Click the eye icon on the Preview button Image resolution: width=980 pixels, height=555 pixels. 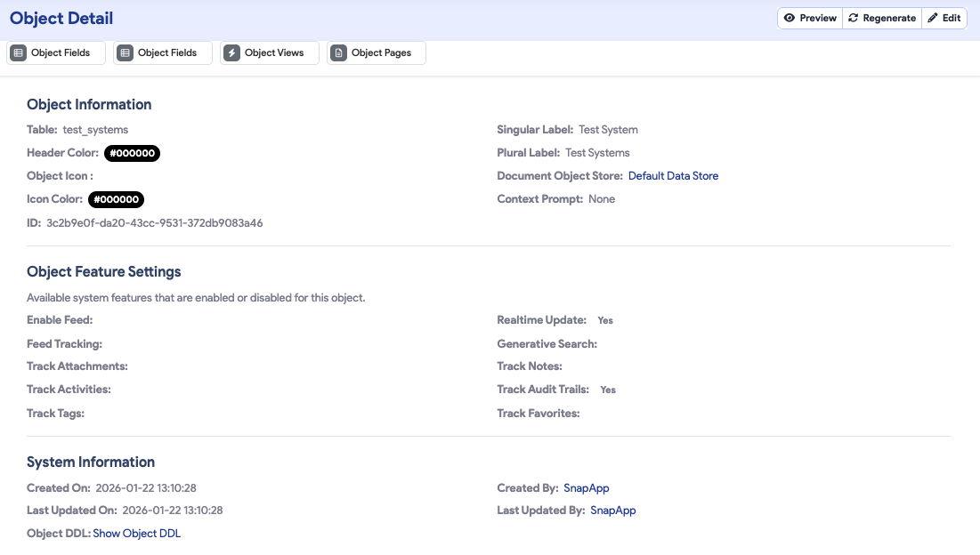point(789,18)
